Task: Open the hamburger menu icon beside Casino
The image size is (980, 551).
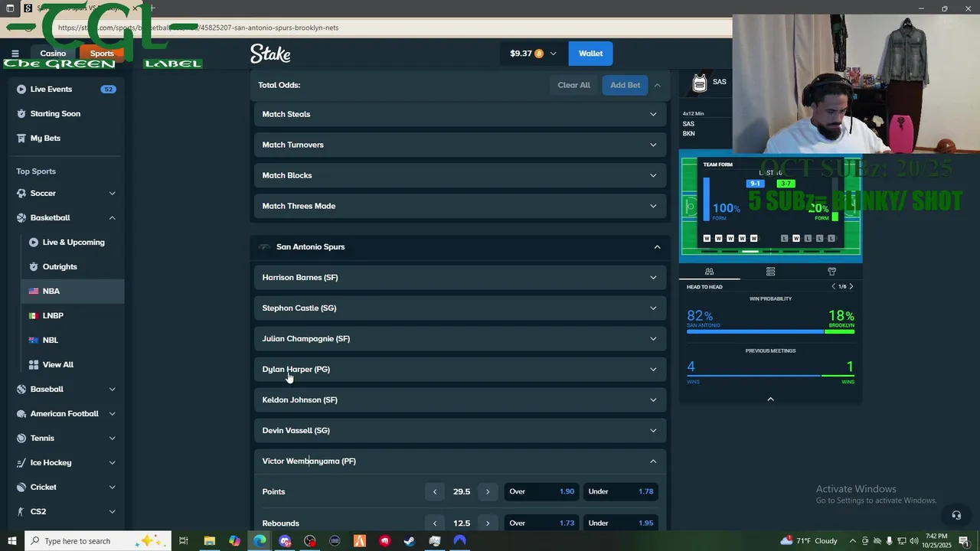Action: (x=15, y=54)
